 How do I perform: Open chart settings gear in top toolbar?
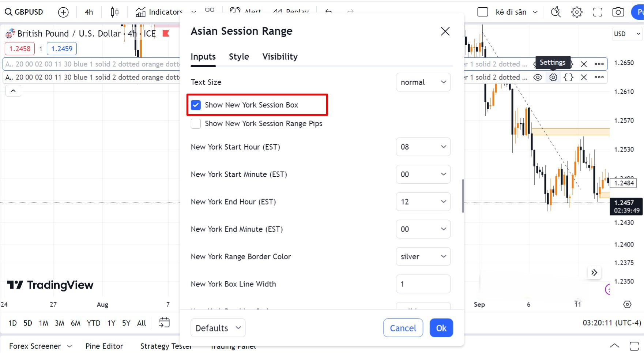click(577, 12)
